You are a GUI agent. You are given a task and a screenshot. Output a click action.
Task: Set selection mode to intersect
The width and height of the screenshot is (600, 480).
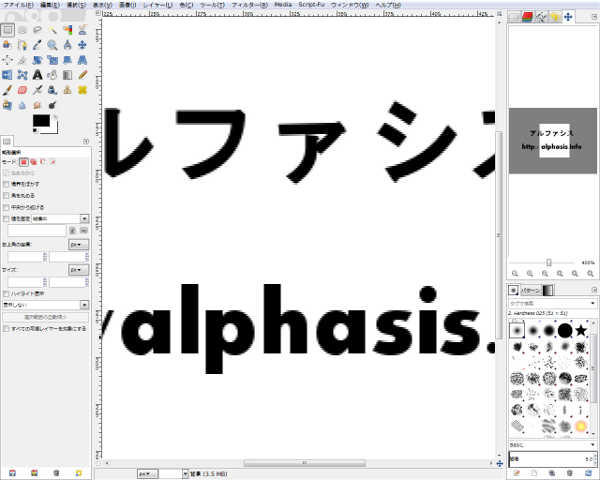pyautogui.click(x=53, y=162)
